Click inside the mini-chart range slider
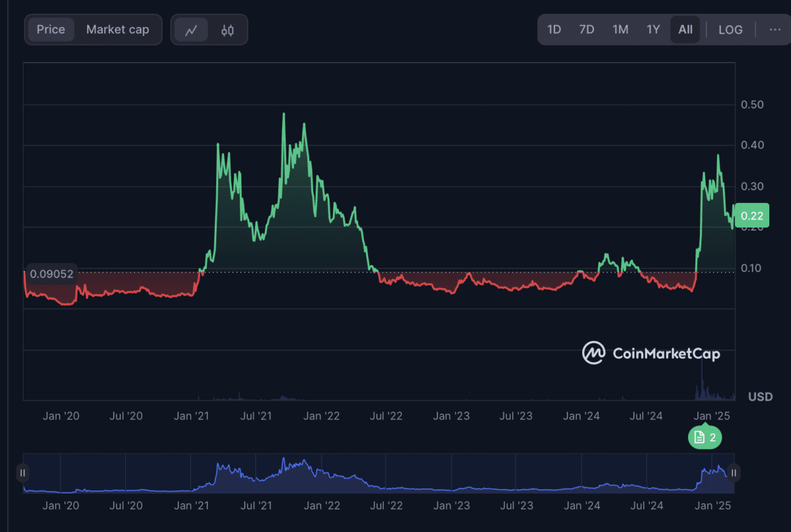 379,473
